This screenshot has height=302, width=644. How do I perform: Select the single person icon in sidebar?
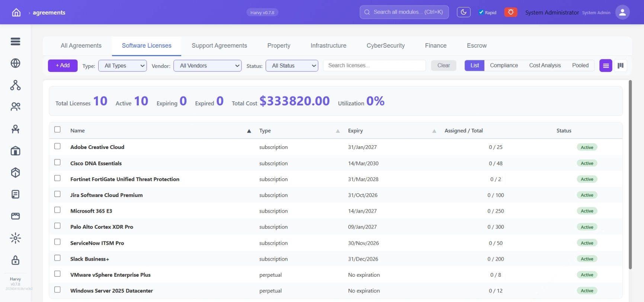tap(15, 129)
